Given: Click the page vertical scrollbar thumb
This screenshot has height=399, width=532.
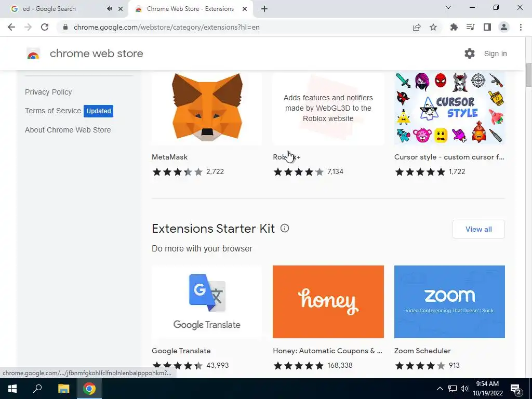Looking at the screenshot, I should (x=528, y=75).
